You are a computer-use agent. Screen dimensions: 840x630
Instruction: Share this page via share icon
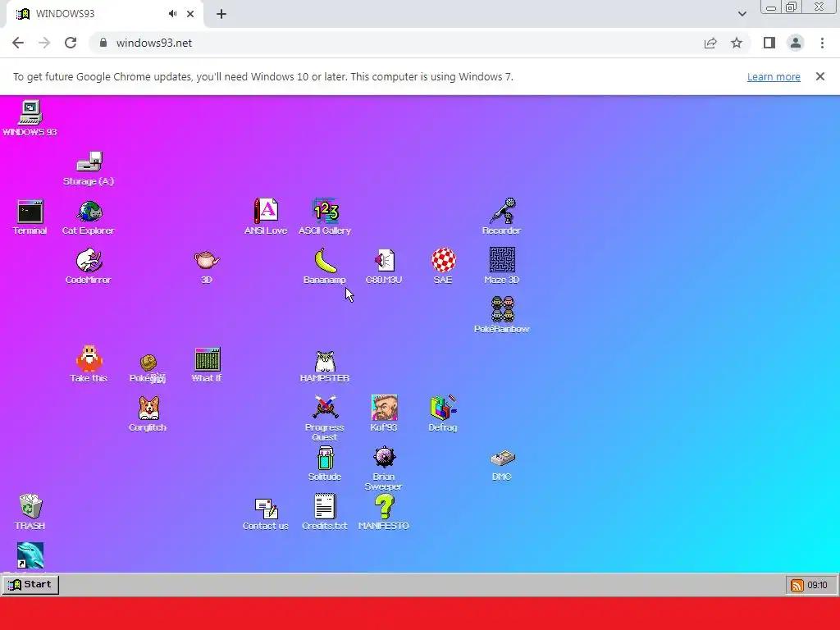pos(710,43)
